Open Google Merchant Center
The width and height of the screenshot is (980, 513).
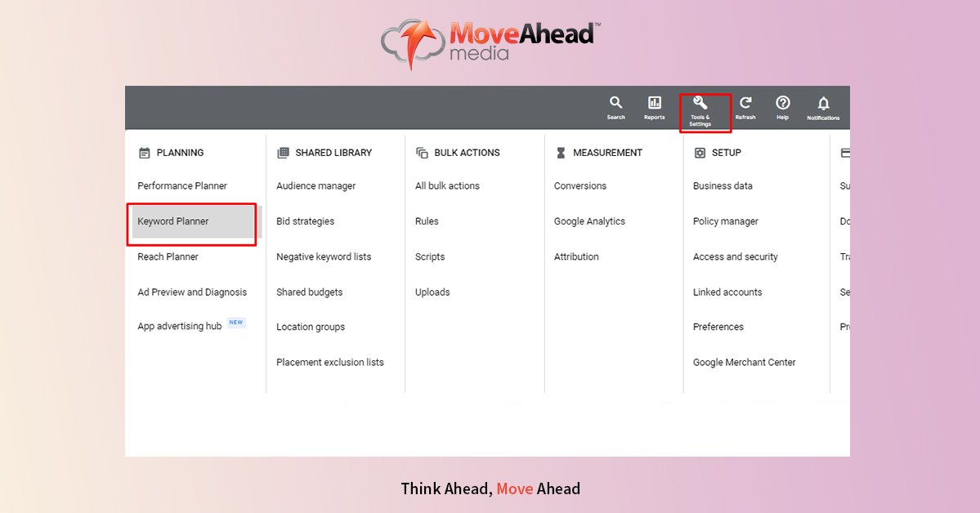click(745, 363)
